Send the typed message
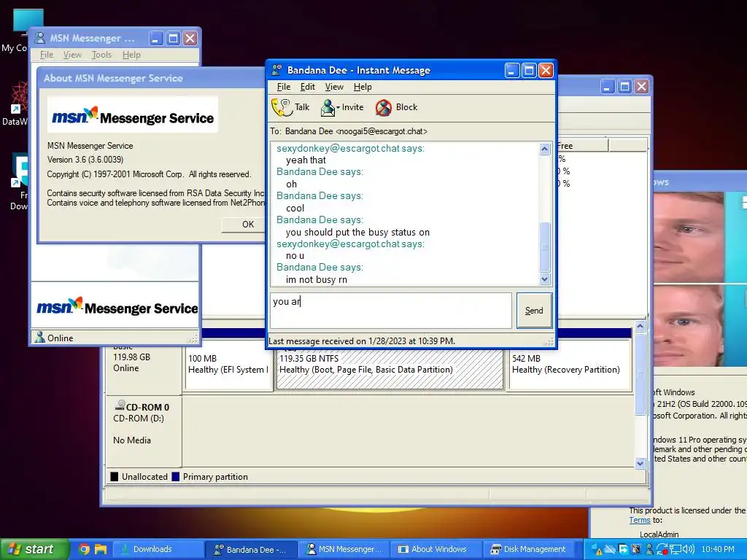 pos(534,311)
